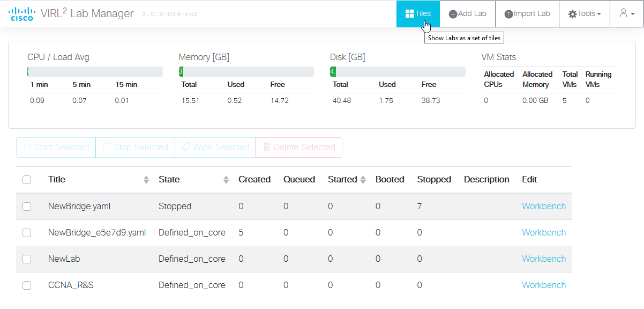
Task: Sort labs by the Title sort arrows
Action: (146, 180)
